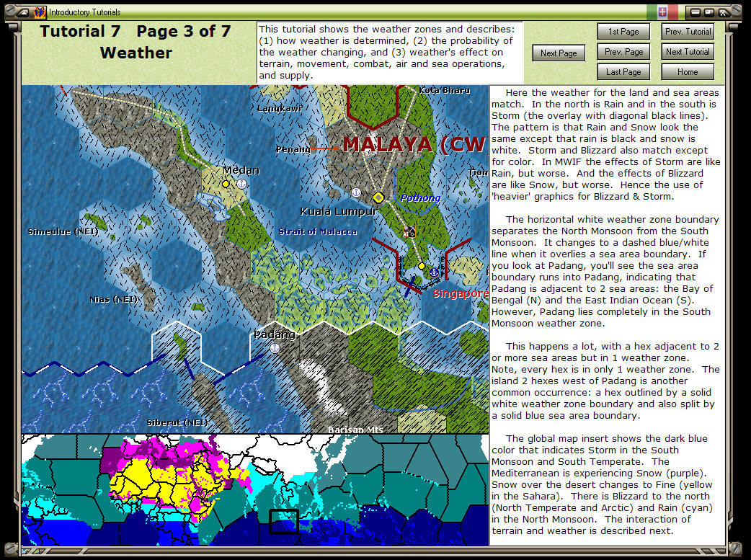Advance to the Next Tutorial
The height and width of the screenshot is (560, 751).
(687, 51)
